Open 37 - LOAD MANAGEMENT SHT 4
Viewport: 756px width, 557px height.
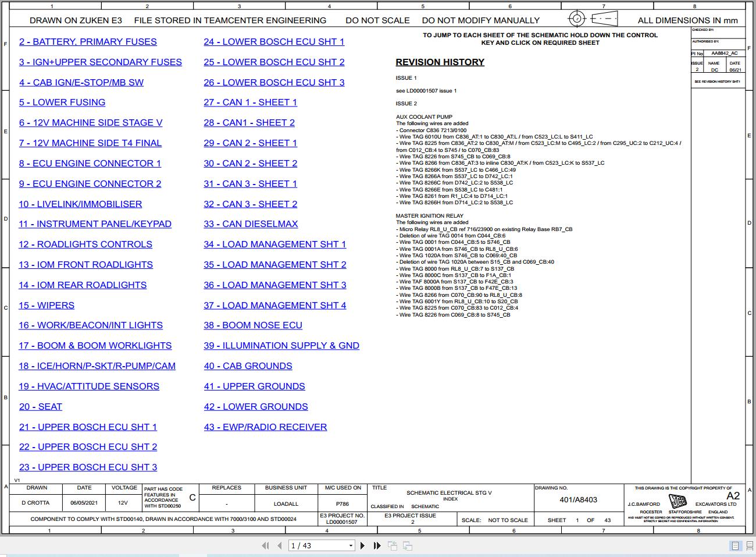click(275, 306)
